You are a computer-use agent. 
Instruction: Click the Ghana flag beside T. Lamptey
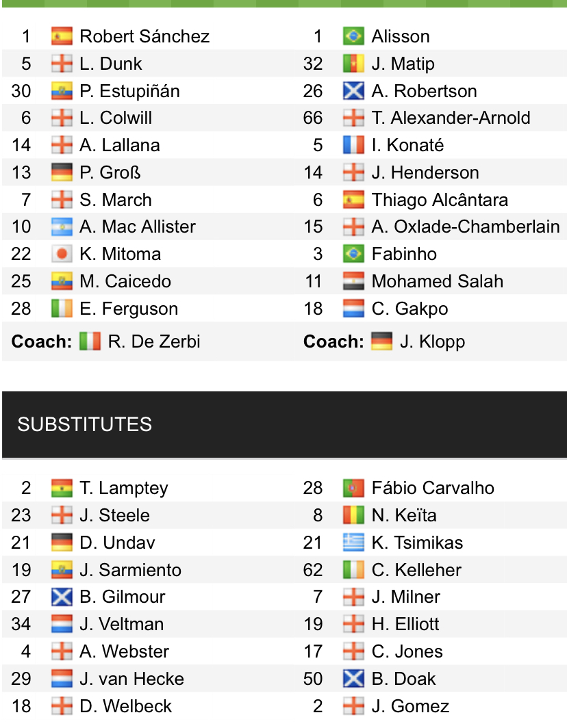click(62, 488)
